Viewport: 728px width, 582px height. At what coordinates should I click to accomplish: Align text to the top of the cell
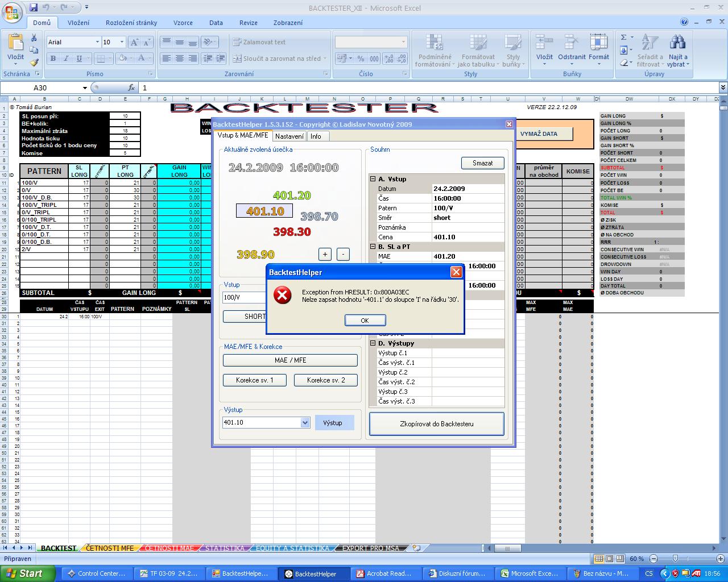[167, 42]
